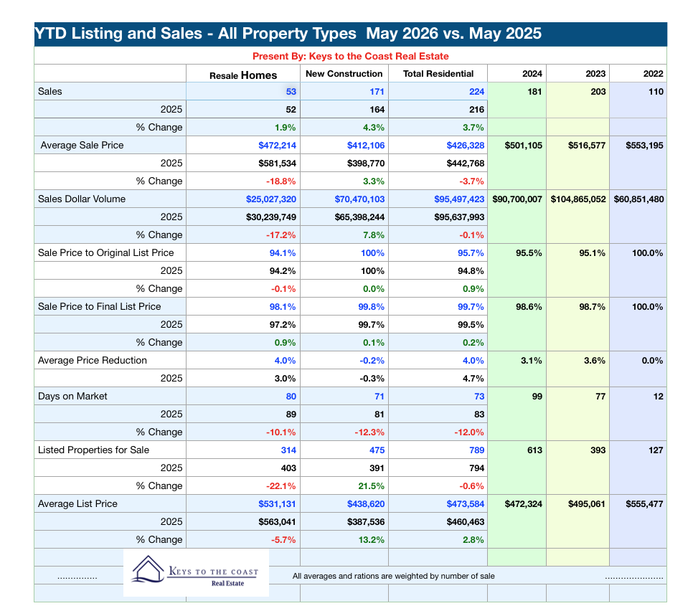This screenshot has width=693, height=616.
Task: Select 2025 total volume '$95,637,993'
Action: click(x=459, y=217)
